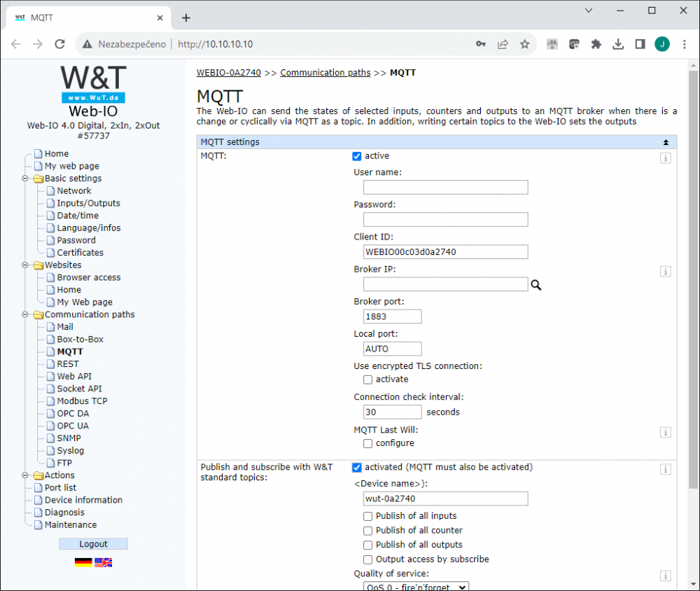Viewport: 700px width, 591px height.
Task: Go back with the browser back arrow
Action: pos(16,44)
